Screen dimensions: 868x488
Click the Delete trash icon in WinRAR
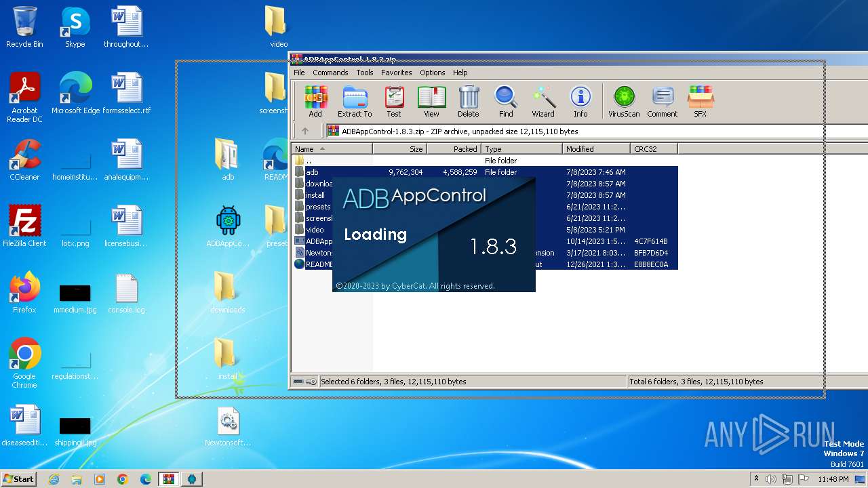coord(468,102)
